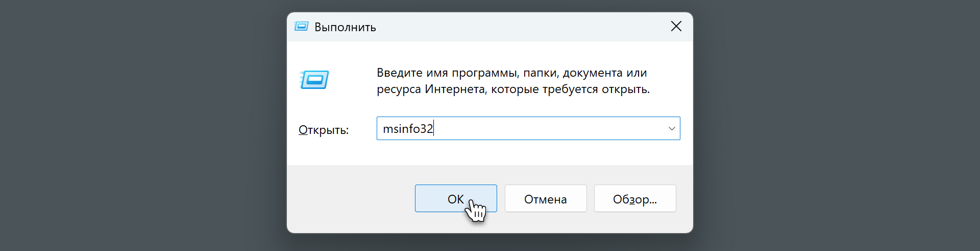Click the dark backdrop right of the dialog
The image size is (980, 251).
click(x=837, y=125)
